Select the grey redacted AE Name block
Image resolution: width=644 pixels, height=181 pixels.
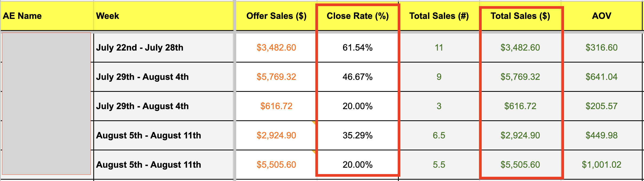pyautogui.click(x=46, y=104)
